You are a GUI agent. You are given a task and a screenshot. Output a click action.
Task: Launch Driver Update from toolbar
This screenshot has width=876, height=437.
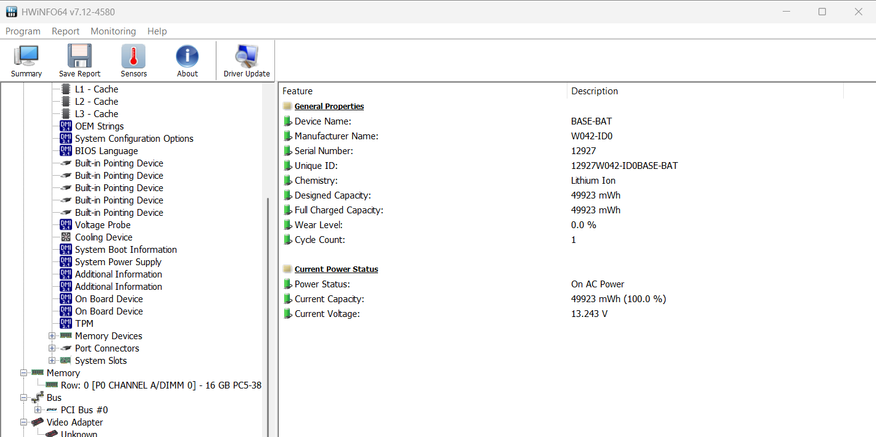[x=246, y=60]
